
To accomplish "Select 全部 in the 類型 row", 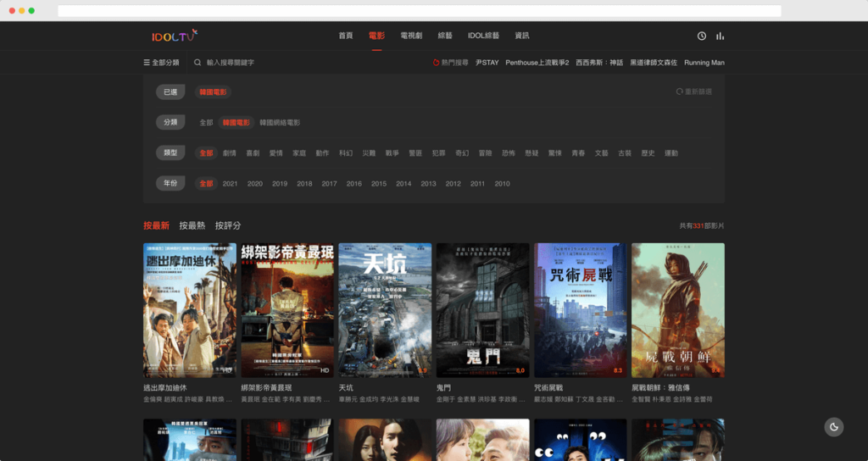I will point(206,153).
